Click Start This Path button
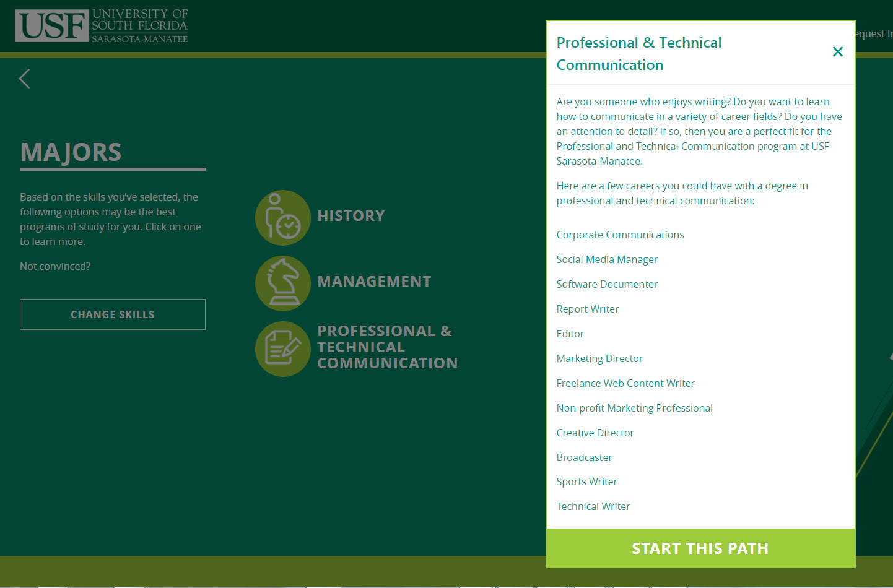Viewport: 893px width, 588px height. click(700, 548)
